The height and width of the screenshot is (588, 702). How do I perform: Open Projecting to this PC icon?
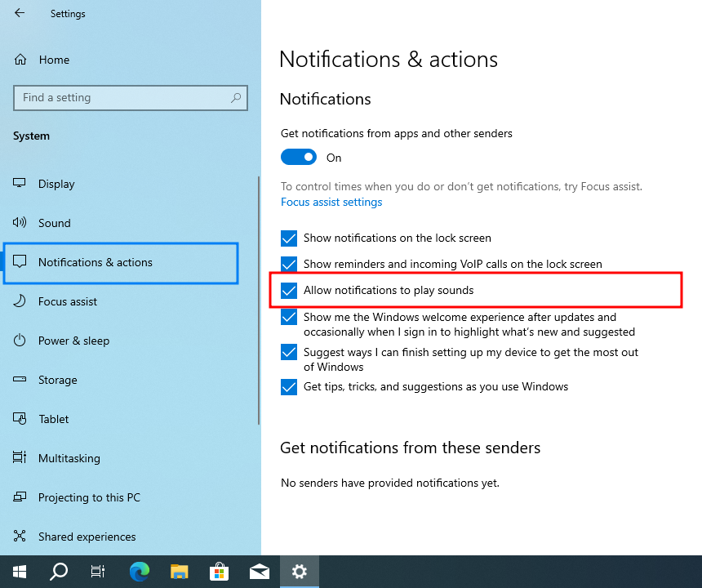20,497
